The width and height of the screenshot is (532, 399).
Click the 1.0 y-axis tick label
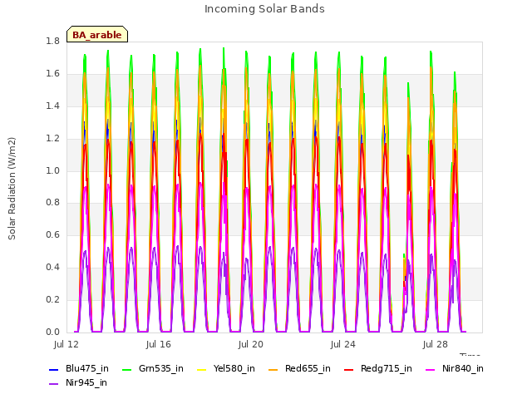(x=52, y=170)
